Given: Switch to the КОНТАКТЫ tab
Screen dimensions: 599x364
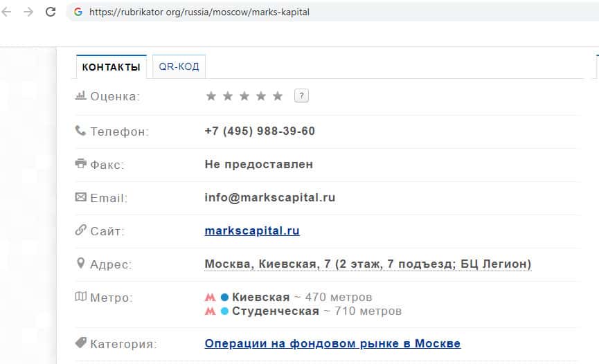Looking at the screenshot, I should pos(111,67).
